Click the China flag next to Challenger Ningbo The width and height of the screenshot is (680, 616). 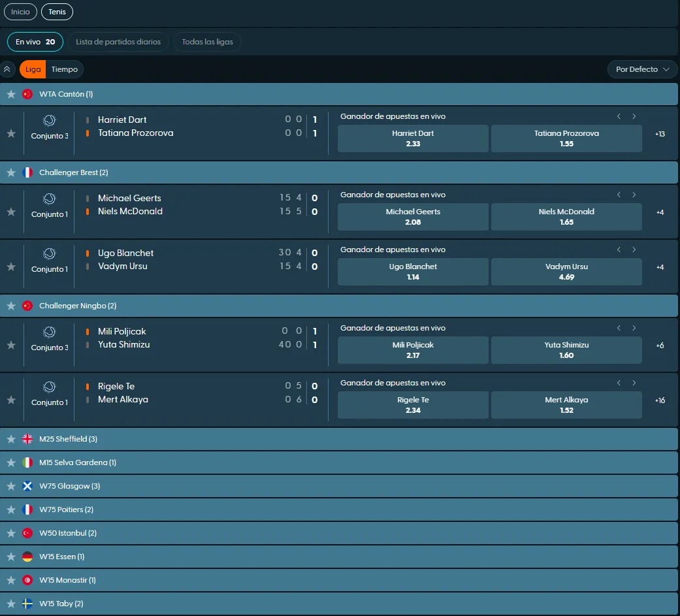coord(27,306)
